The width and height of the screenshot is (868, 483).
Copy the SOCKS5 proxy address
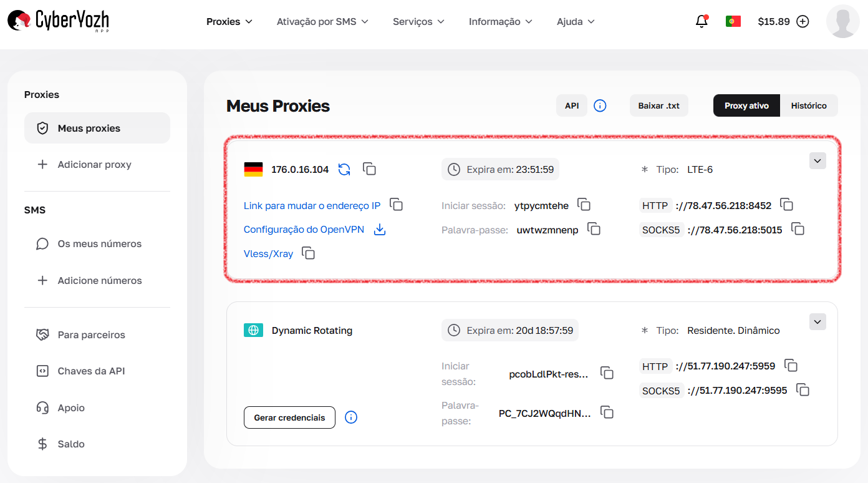click(798, 229)
